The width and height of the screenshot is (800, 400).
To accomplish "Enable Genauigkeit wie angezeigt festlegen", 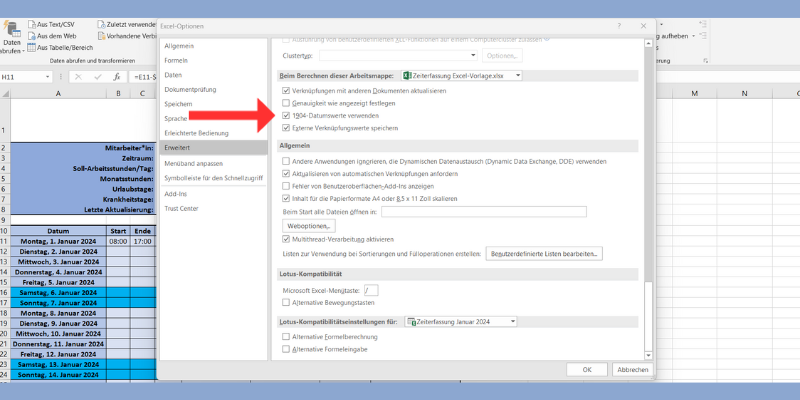I will tap(286, 103).
